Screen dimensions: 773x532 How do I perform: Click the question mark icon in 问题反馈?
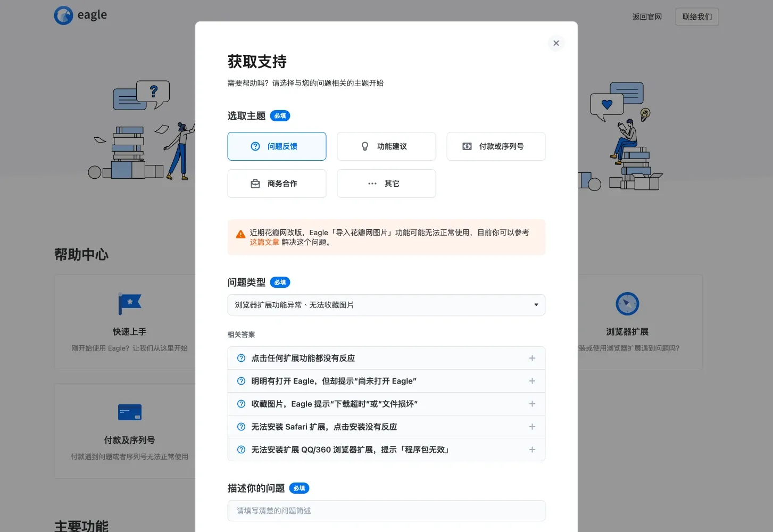pos(255,146)
